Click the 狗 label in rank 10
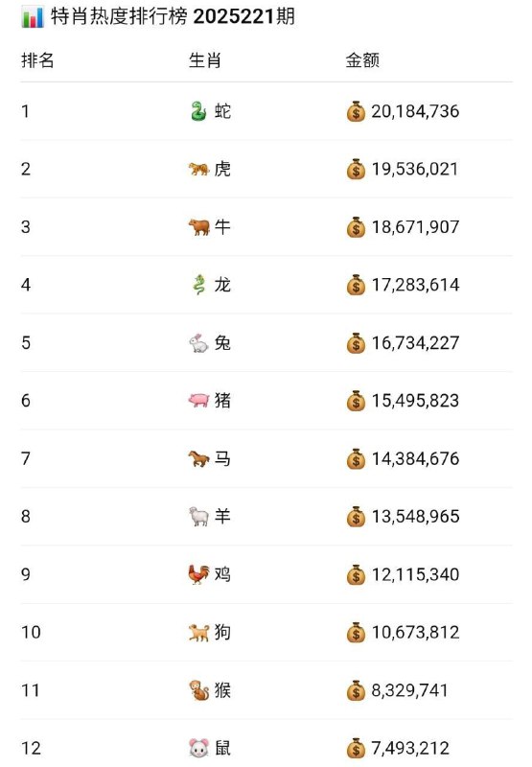This screenshot has height=767, width=532. pyautogui.click(x=222, y=632)
